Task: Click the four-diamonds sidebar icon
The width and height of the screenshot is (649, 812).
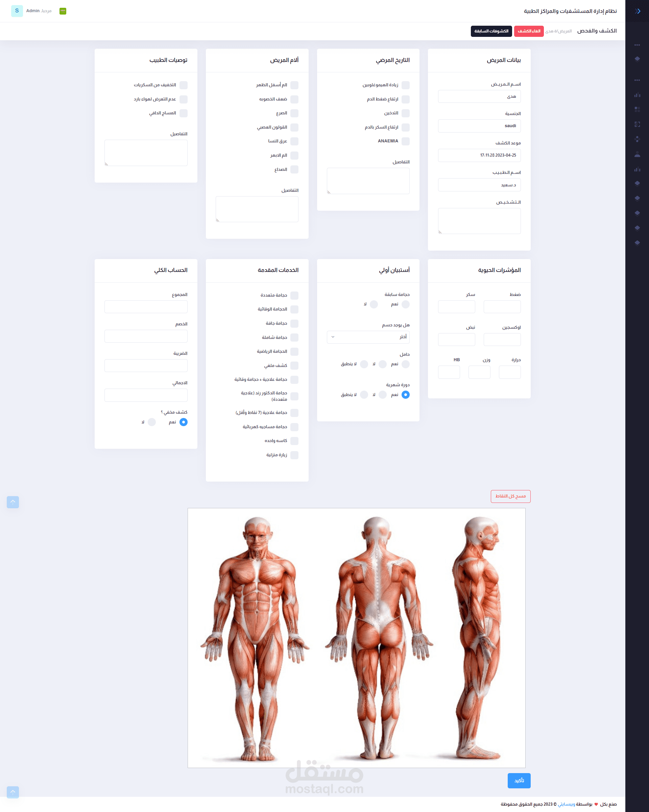Action: tap(637, 139)
